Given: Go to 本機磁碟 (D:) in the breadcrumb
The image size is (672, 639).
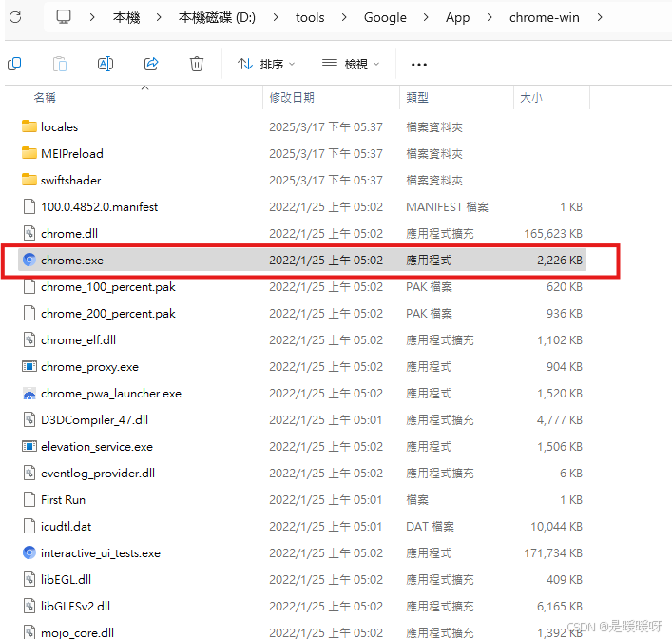Looking at the screenshot, I should (217, 17).
